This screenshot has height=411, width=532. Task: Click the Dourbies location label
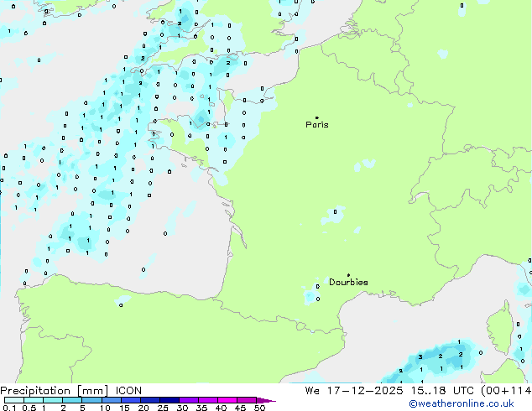coord(348,282)
